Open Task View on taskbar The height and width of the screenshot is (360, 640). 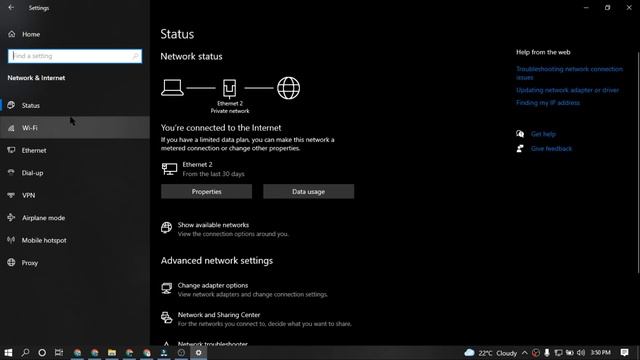(59, 353)
